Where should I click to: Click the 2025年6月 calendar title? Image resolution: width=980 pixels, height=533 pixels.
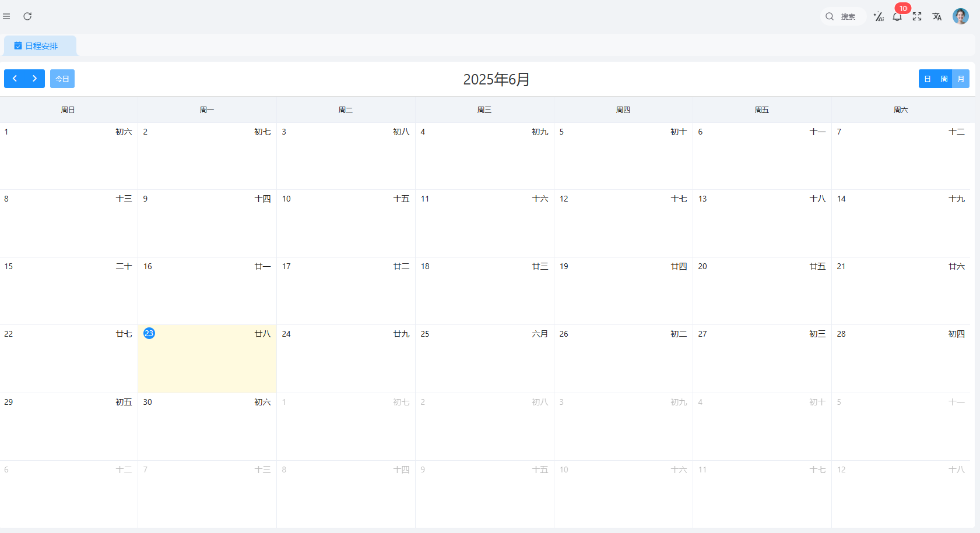coord(496,79)
